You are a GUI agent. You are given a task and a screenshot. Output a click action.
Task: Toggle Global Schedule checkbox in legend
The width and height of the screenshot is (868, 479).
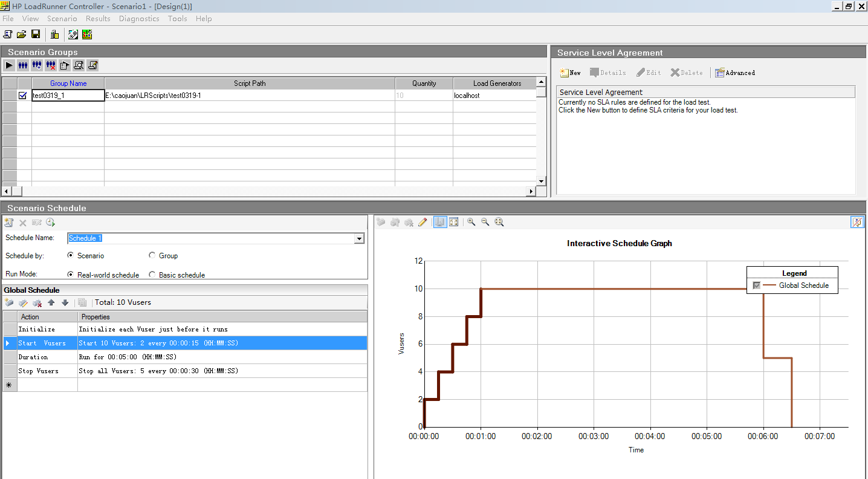757,285
